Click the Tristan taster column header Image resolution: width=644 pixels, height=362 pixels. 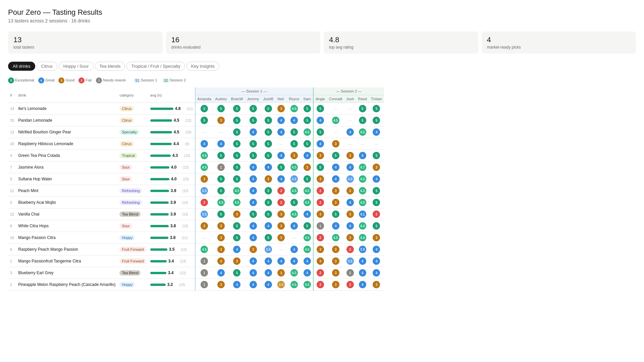pyautogui.click(x=376, y=99)
